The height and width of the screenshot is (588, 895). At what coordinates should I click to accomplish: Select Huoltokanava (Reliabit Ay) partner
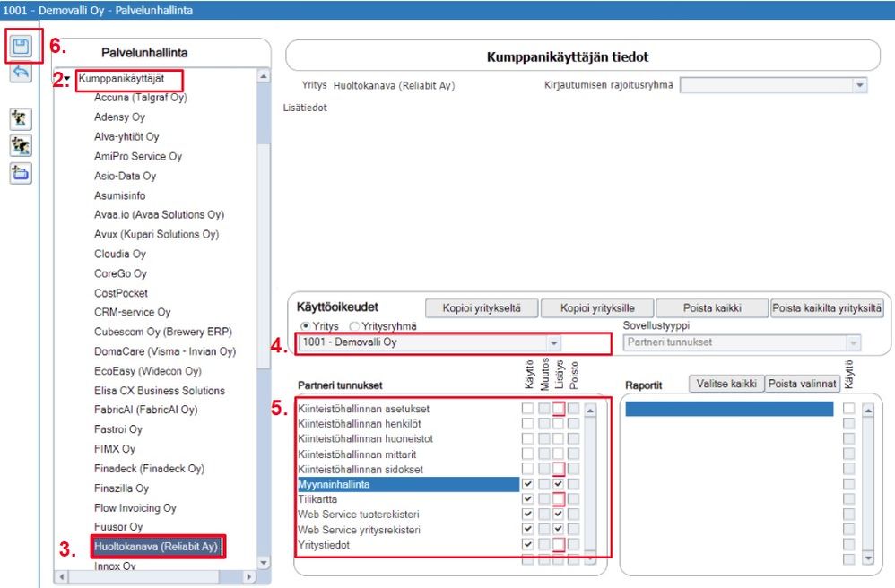pyautogui.click(x=156, y=547)
